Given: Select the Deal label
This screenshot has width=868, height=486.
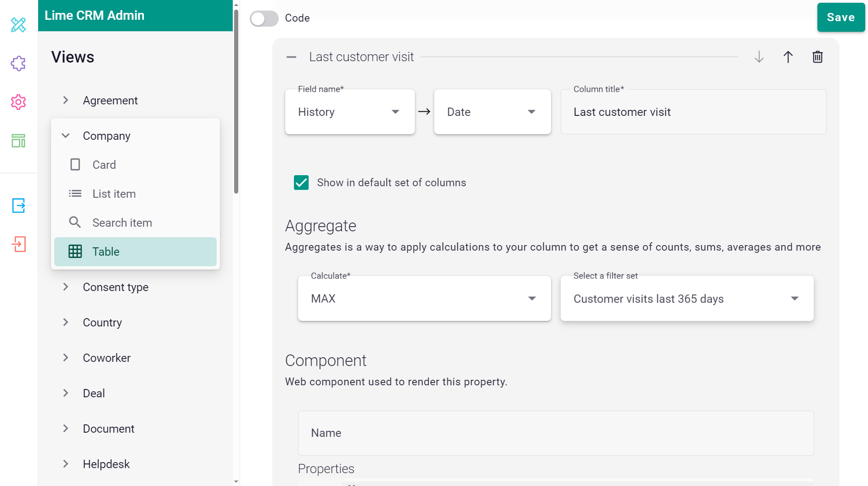Looking at the screenshot, I should [x=94, y=393].
